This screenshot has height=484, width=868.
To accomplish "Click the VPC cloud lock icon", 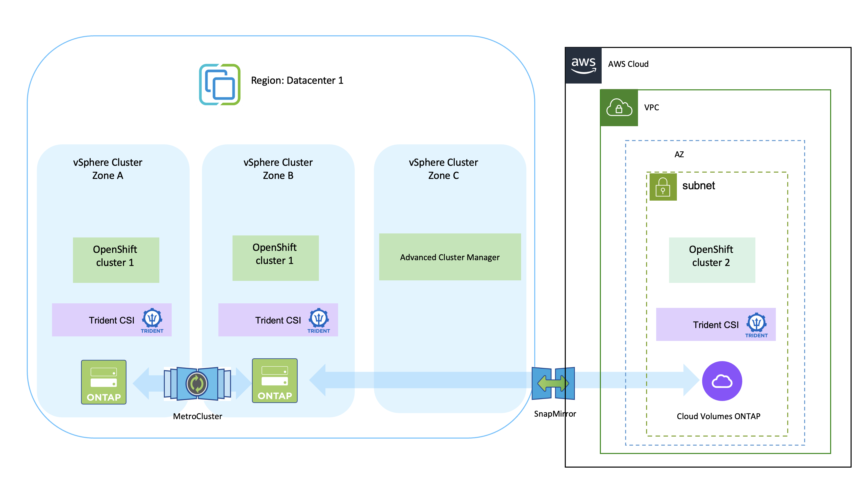I will (x=619, y=108).
